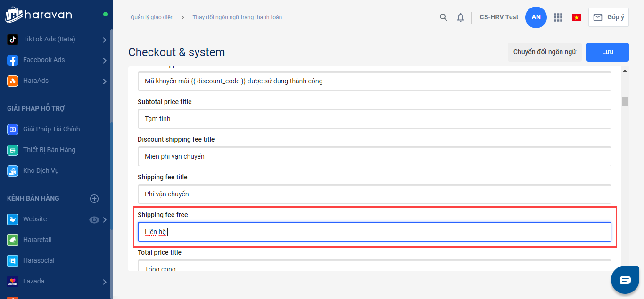
Task: Add a new sales channel
Action: [94, 199]
